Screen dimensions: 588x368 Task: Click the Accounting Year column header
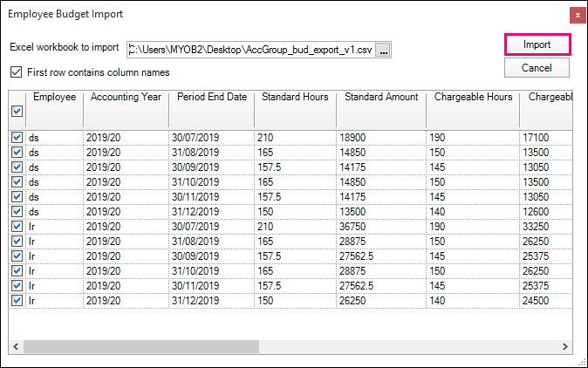[x=126, y=97]
